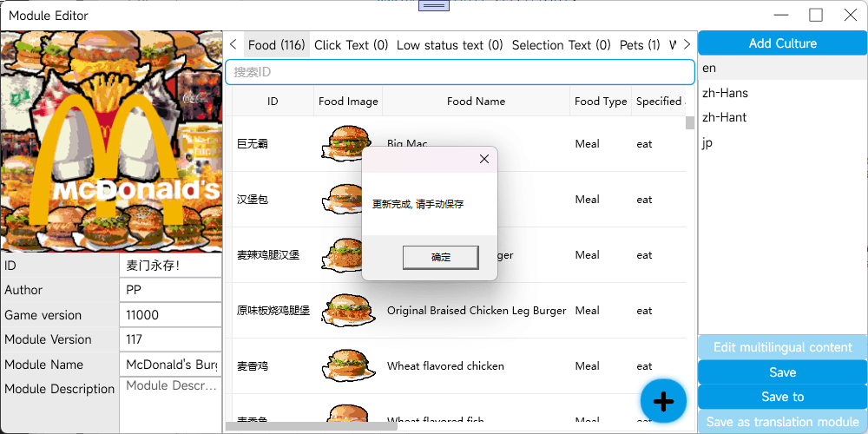The image size is (868, 434).
Task: Click the Food Name column header
Action: 476,102
